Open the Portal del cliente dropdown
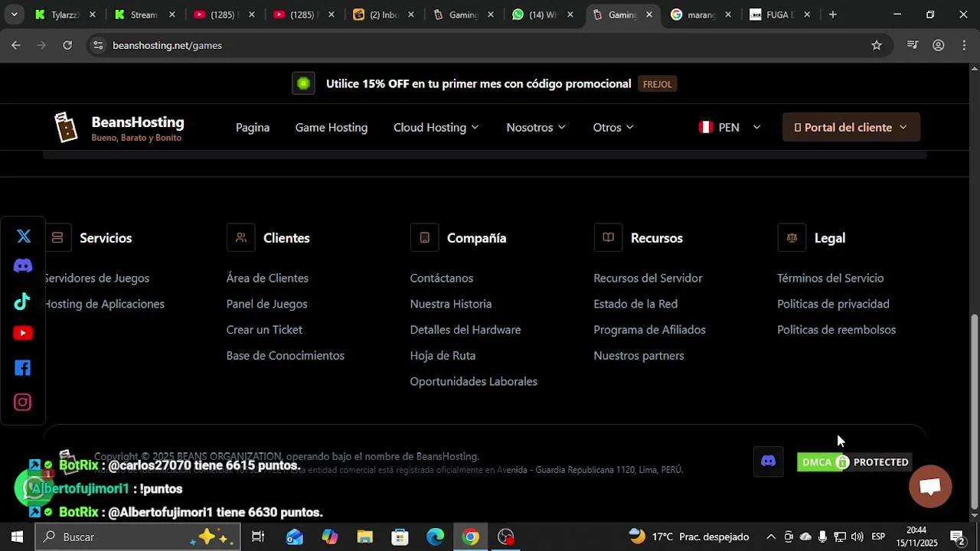 coord(851,127)
